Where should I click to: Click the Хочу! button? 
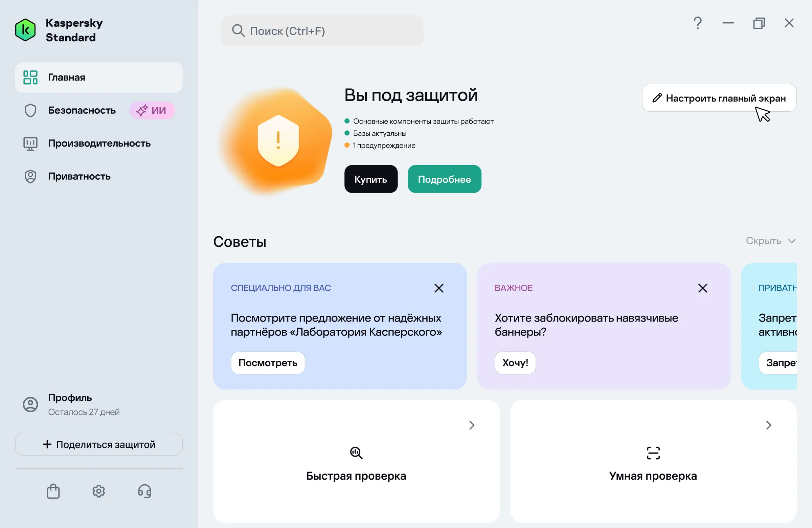point(515,363)
